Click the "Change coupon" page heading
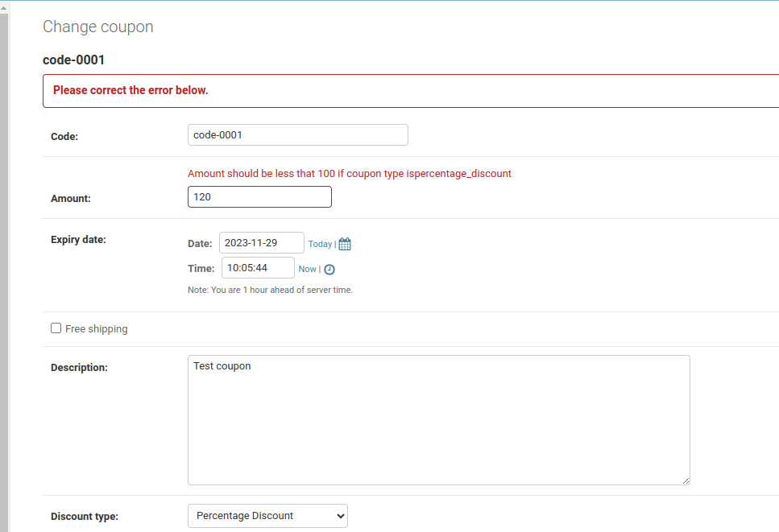Image resolution: width=779 pixels, height=532 pixels. 97,27
